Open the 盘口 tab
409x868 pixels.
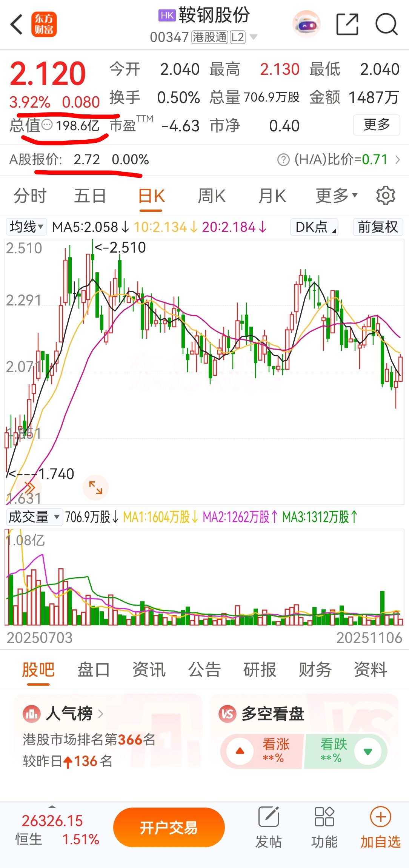click(94, 670)
